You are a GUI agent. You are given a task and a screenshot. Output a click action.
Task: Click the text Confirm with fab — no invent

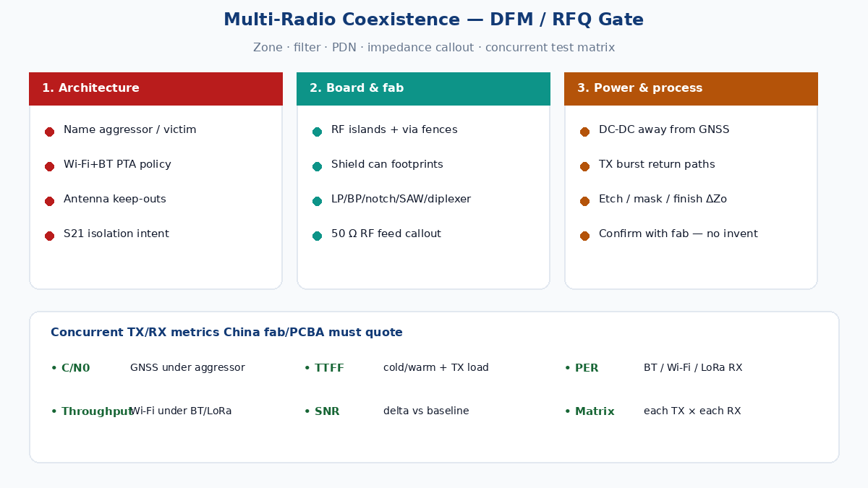point(678,234)
